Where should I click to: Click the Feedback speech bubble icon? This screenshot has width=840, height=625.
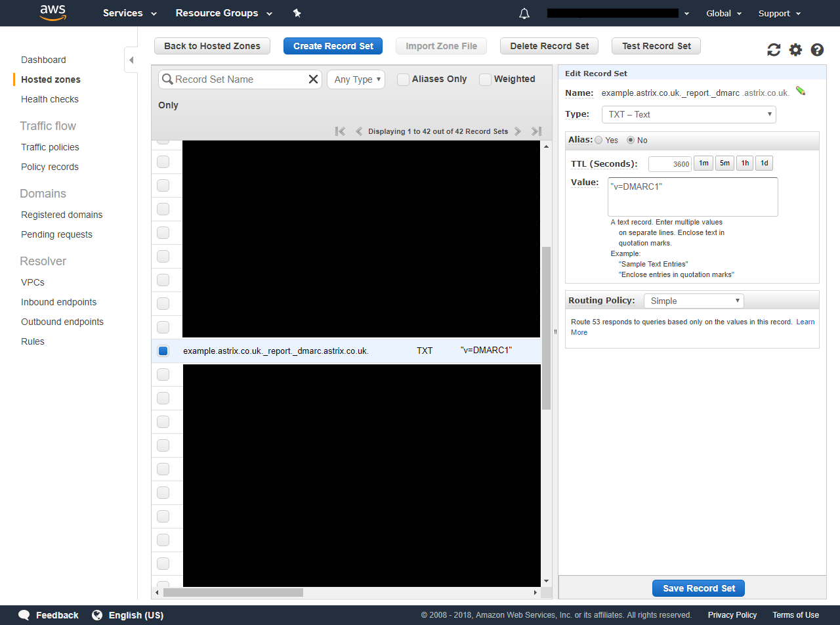(x=24, y=615)
